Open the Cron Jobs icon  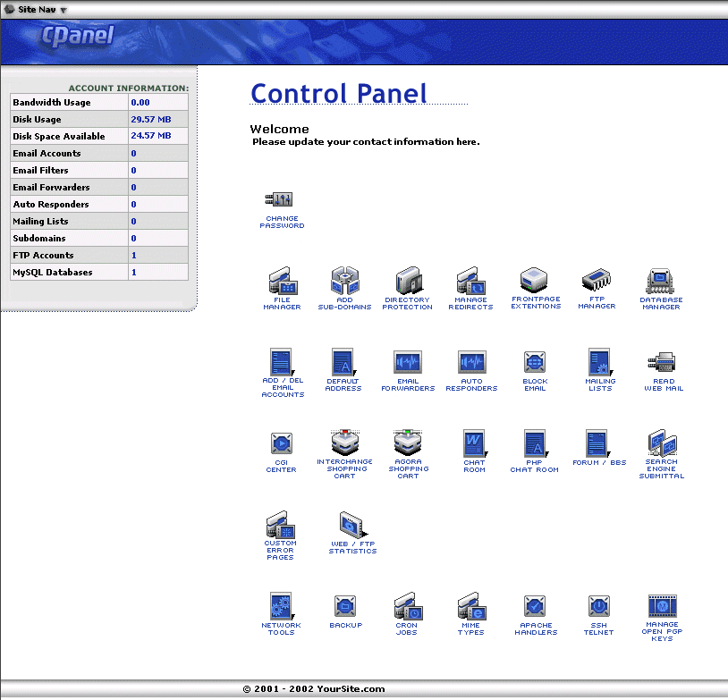click(x=407, y=607)
